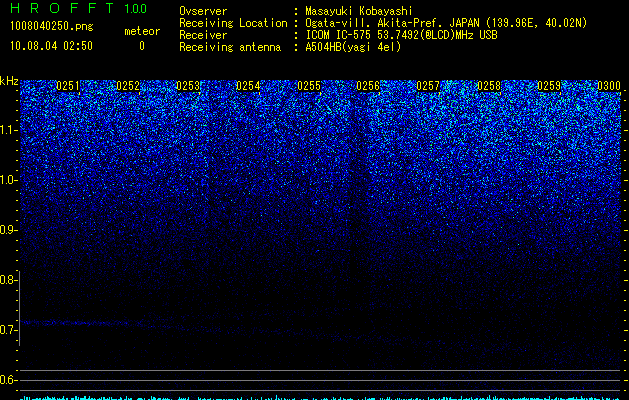Image resolution: width=629 pixels, height=400 pixels.
Task: Select the observer name Masayuki Kobayashi
Action: click(359, 11)
